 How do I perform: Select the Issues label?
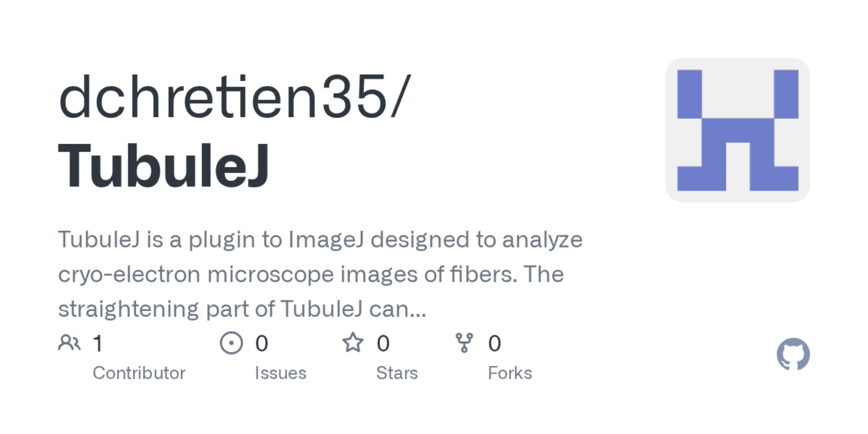pyautogui.click(x=280, y=373)
